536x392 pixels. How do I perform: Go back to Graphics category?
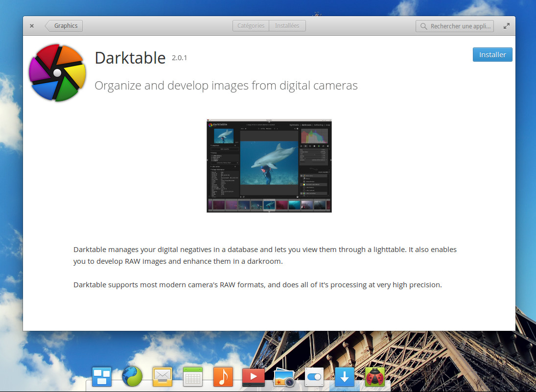[x=64, y=25]
